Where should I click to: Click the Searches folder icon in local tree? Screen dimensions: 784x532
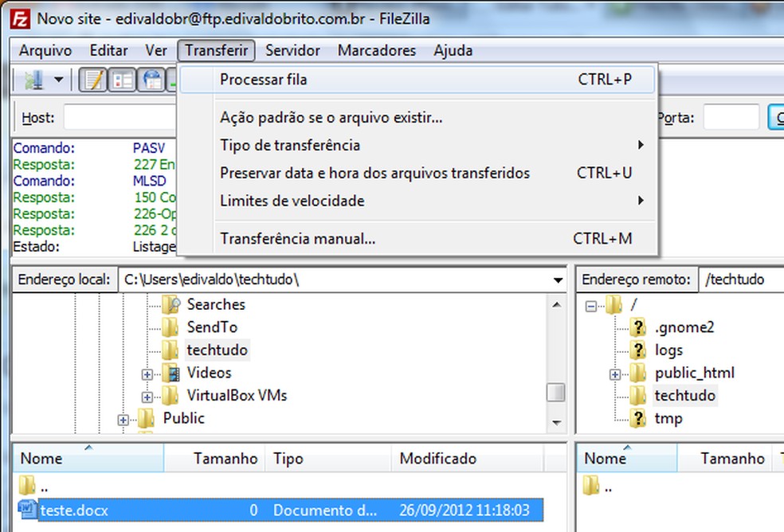171,304
